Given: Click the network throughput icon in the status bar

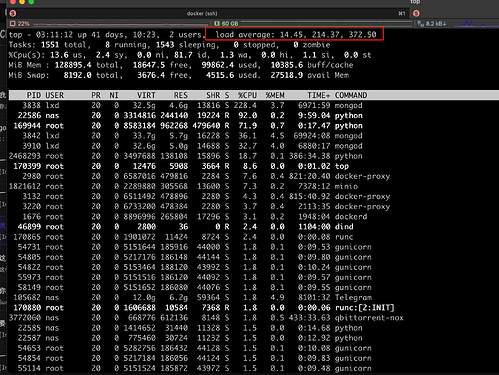Looking at the screenshot, I should (x=421, y=24).
